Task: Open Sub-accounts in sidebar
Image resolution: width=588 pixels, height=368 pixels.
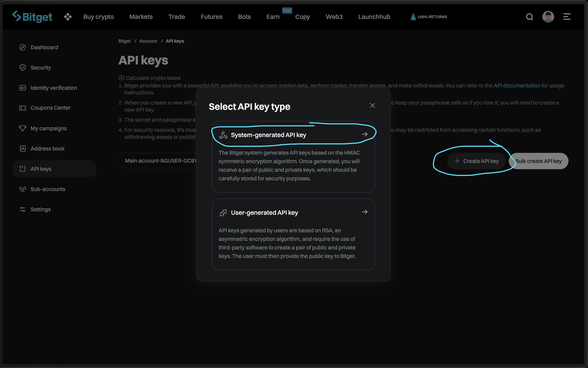Action: tap(48, 189)
